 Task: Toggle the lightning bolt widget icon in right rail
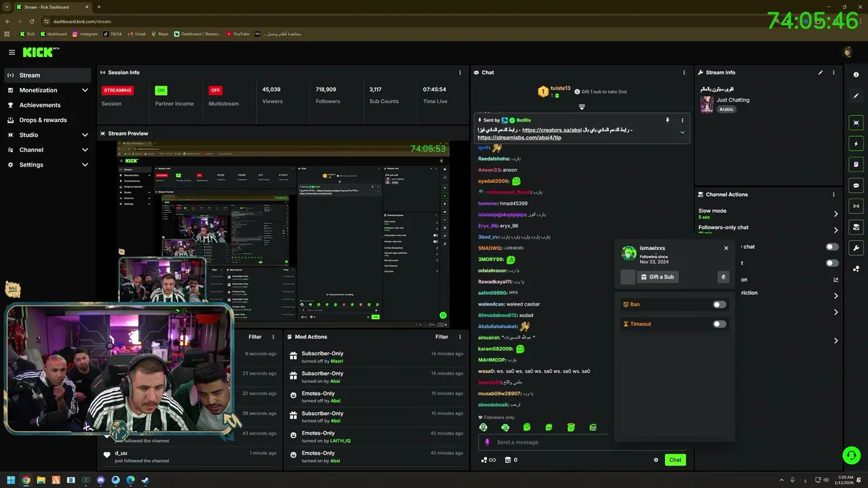[x=856, y=144]
